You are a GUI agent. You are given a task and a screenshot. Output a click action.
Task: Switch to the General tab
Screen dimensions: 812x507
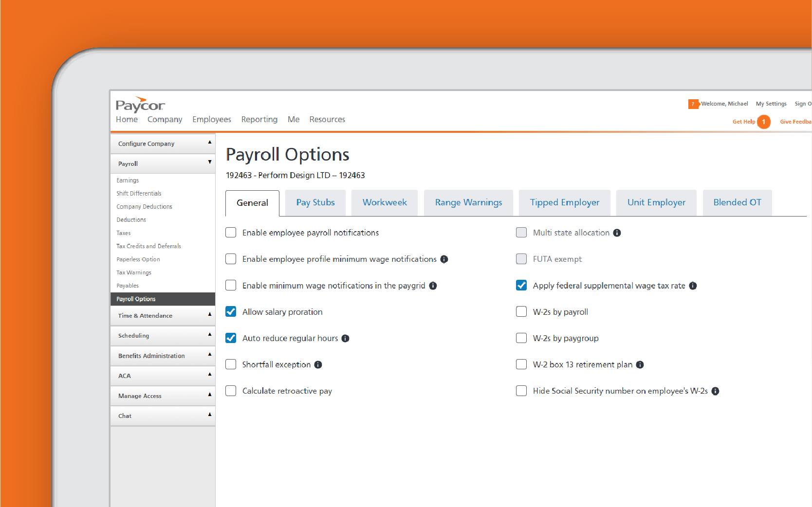tap(252, 203)
